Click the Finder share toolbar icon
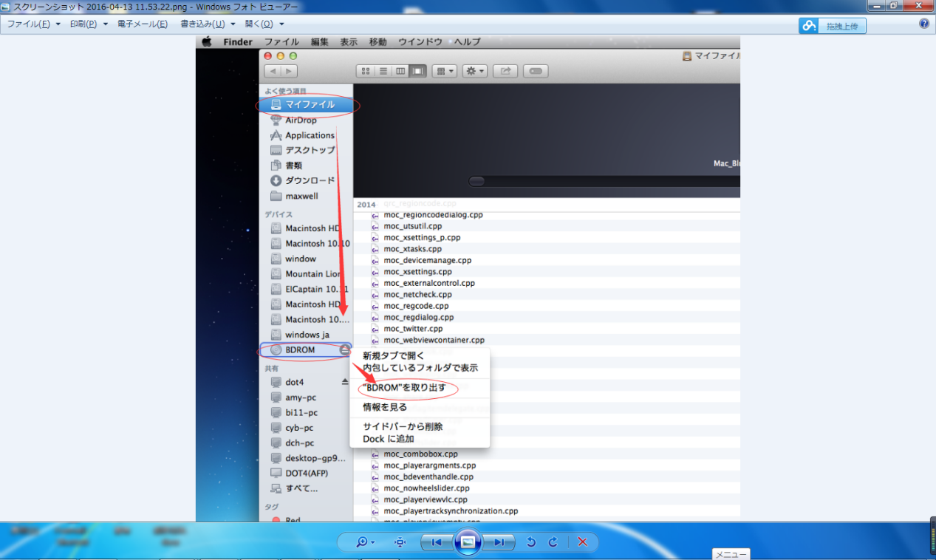 505,71
